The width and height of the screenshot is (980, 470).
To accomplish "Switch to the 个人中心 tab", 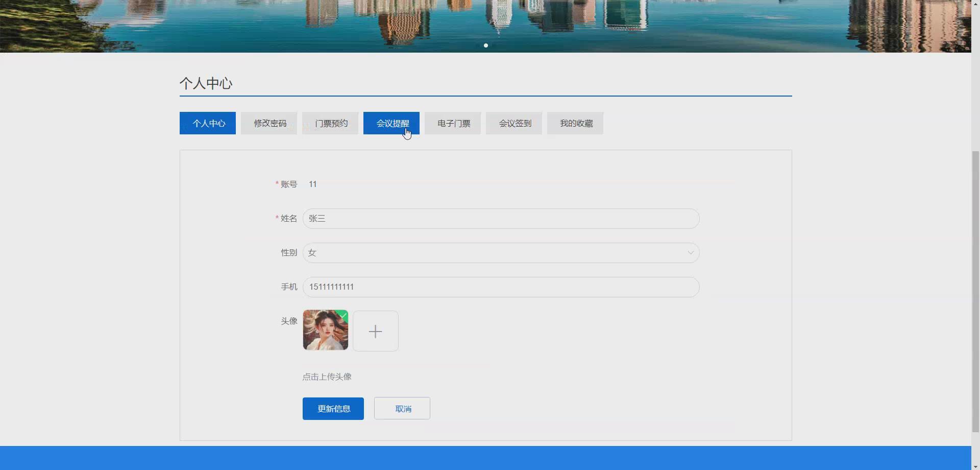I will [x=207, y=123].
